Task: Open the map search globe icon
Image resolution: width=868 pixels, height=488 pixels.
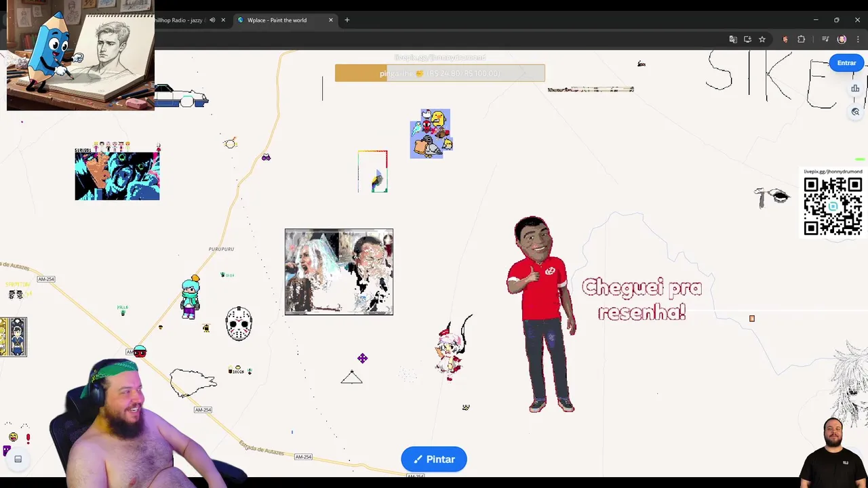Action: tap(855, 112)
